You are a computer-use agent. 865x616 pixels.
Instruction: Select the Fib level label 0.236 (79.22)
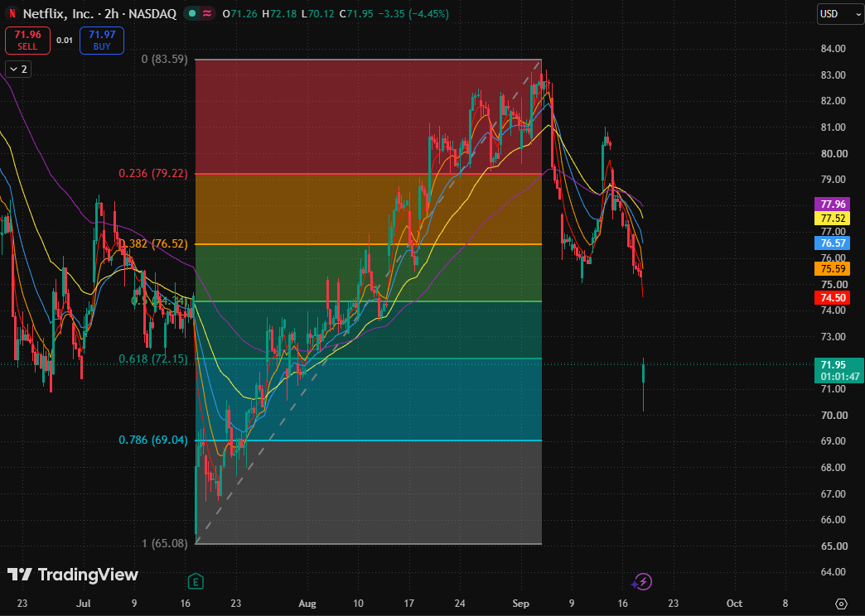click(153, 174)
